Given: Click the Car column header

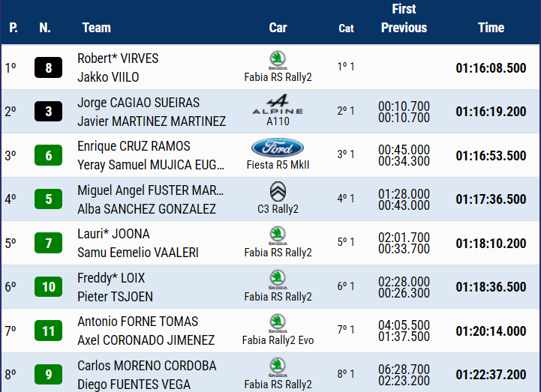Looking at the screenshot, I should pos(278,28).
